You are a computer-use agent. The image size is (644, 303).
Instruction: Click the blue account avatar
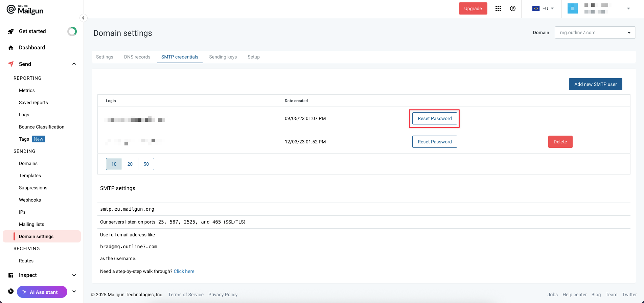tap(573, 8)
